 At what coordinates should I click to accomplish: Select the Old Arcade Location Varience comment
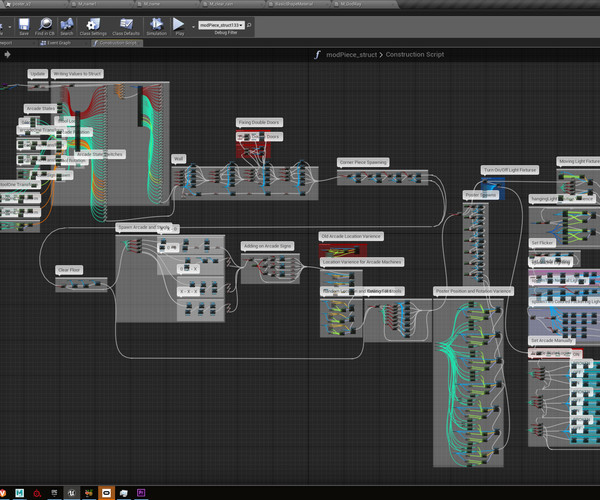point(351,237)
